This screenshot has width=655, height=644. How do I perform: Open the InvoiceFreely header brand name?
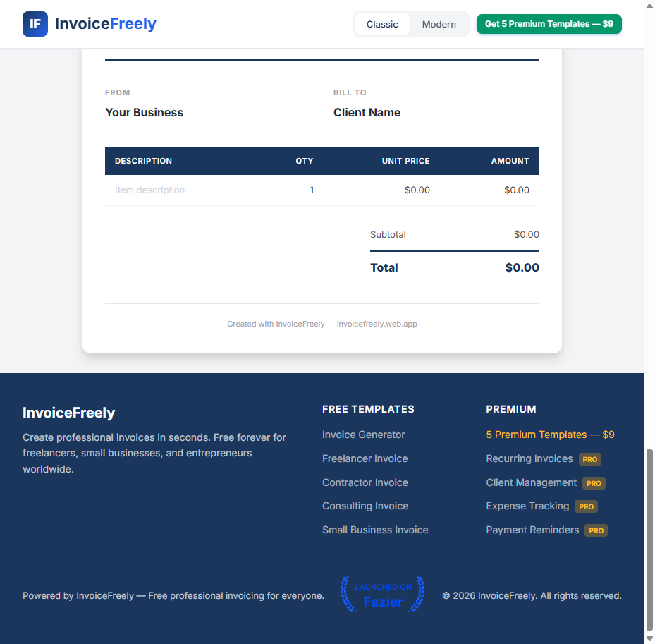point(106,24)
